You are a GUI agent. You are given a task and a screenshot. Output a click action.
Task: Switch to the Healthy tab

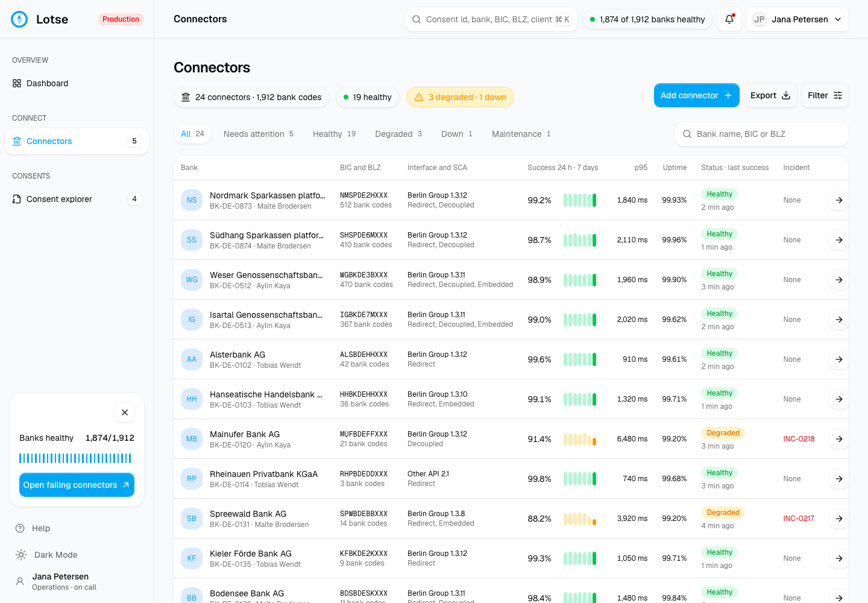(335, 134)
